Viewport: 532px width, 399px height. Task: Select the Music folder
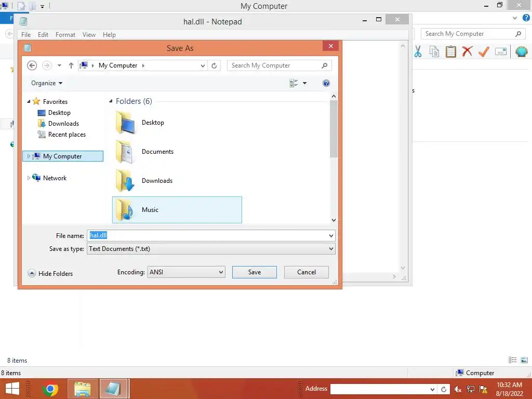[177, 210]
